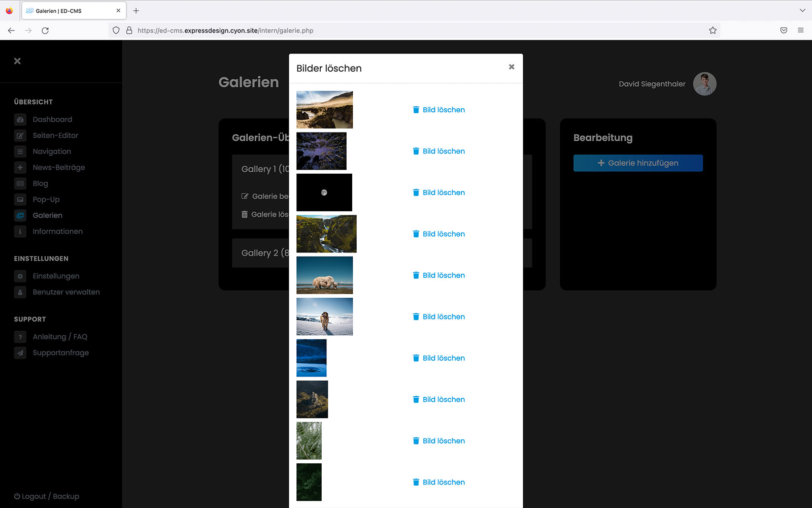
Task: Open Dashboard from the sidebar
Action: 52,119
